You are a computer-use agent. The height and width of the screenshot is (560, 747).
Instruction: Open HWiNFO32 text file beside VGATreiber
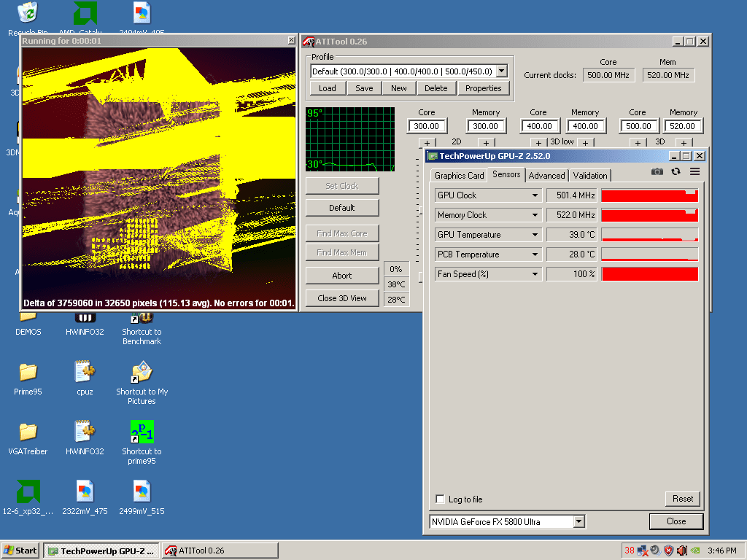[85, 439]
